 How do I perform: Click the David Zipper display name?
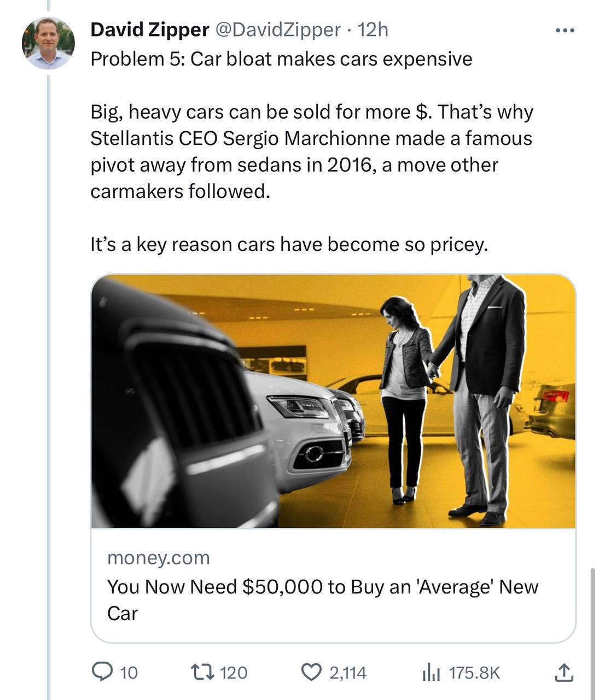point(149,30)
